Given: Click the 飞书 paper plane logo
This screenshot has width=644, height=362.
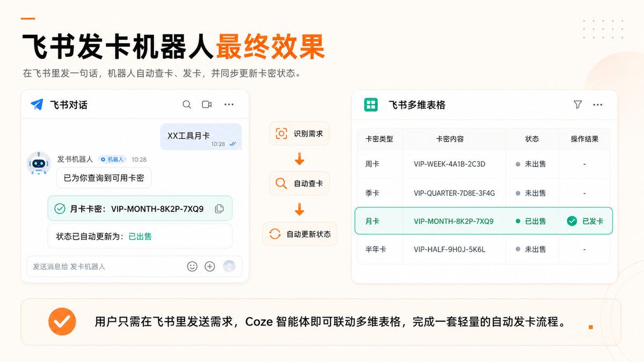Looking at the screenshot, I should [x=36, y=105].
